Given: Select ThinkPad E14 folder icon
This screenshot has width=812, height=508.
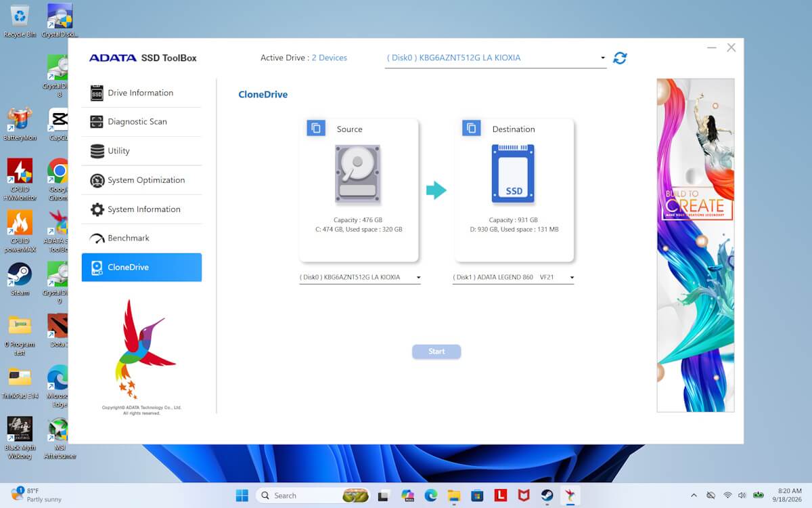Looking at the screenshot, I should pos(20,383).
